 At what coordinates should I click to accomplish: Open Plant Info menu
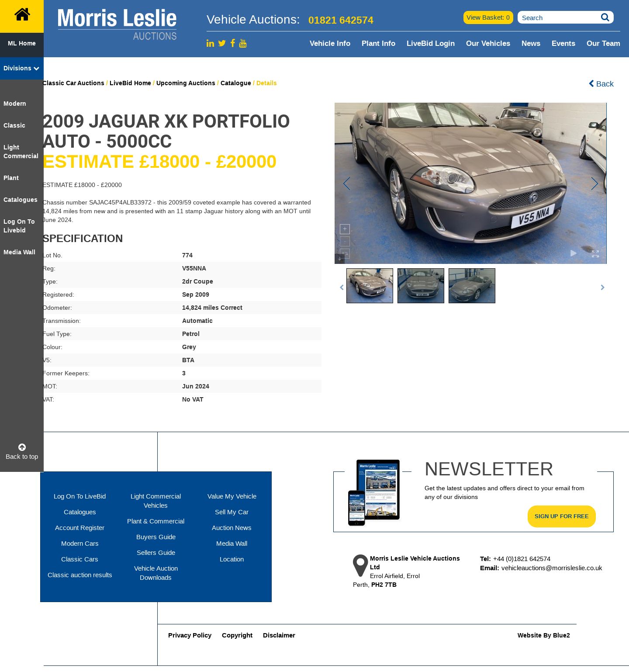pos(378,43)
